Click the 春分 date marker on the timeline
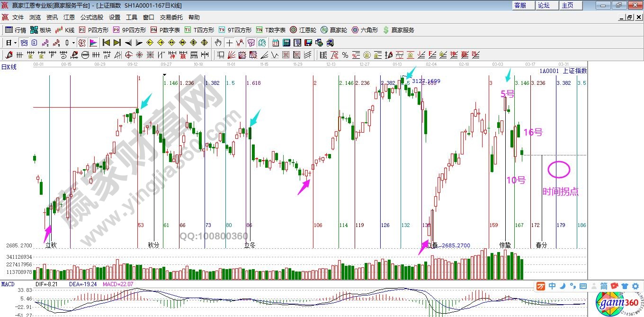The width and height of the screenshot is (644, 317). (541, 245)
